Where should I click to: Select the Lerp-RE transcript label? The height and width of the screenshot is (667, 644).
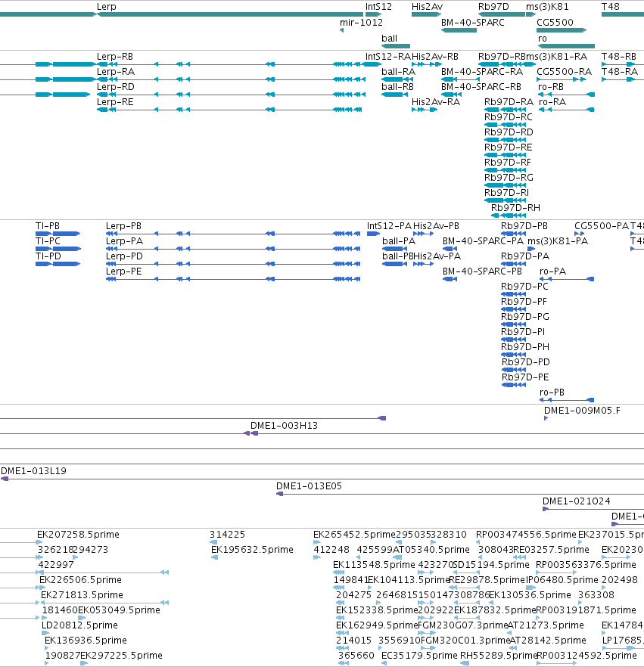[x=115, y=102]
